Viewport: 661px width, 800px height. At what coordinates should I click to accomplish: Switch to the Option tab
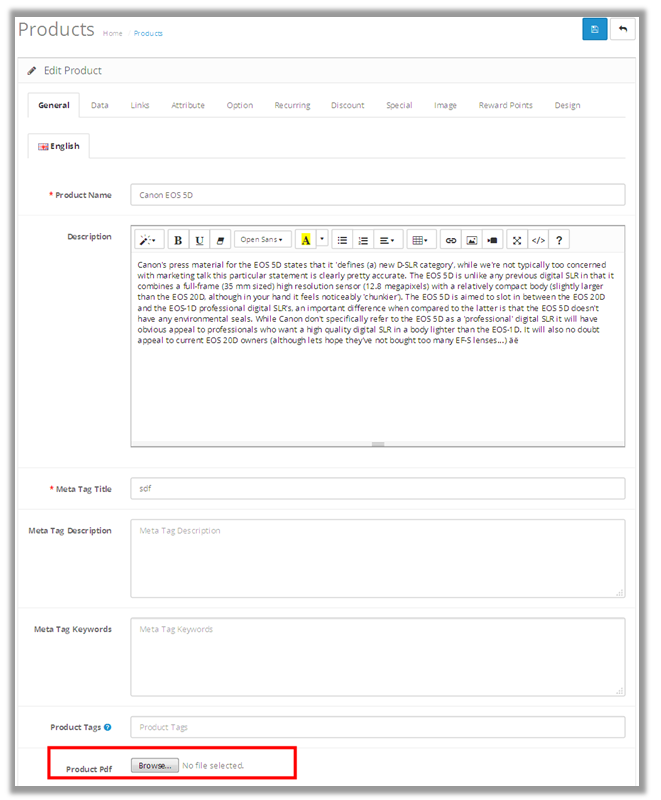(240, 105)
